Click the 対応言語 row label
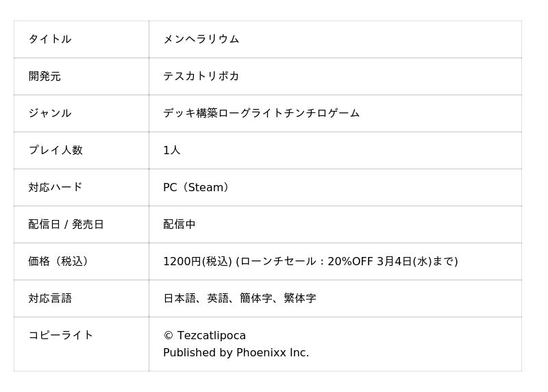The width and height of the screenshot is (548, 392). (50, 298)
